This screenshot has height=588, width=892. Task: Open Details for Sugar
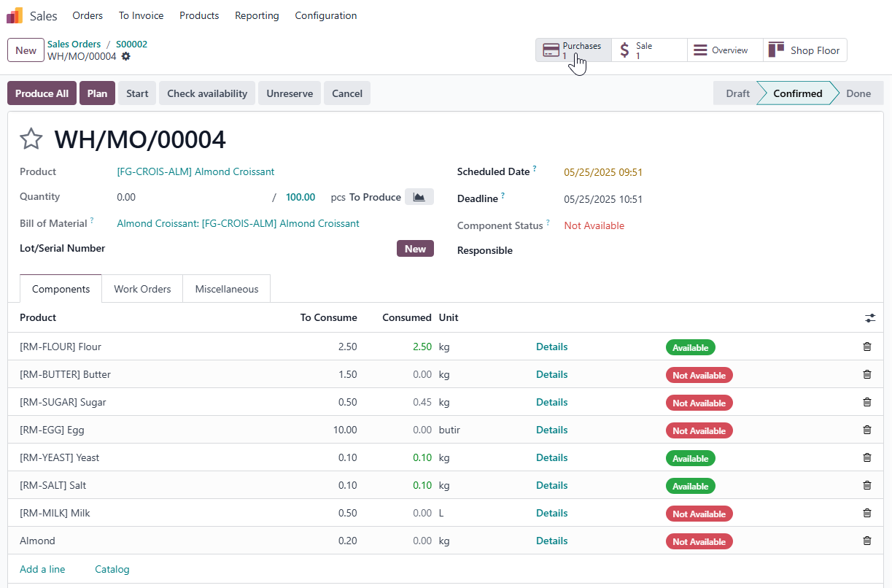[551, 402]
